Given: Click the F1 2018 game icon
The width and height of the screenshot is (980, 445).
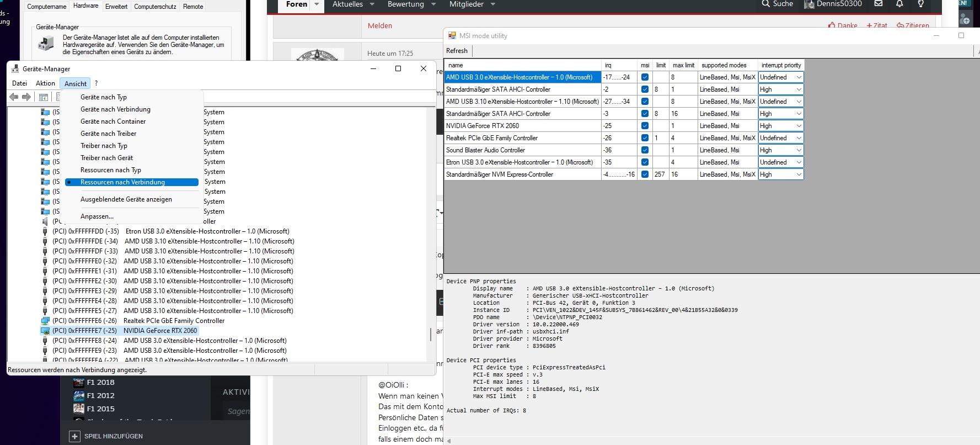Looking at the screenshot, I should (x=79, y=382).
